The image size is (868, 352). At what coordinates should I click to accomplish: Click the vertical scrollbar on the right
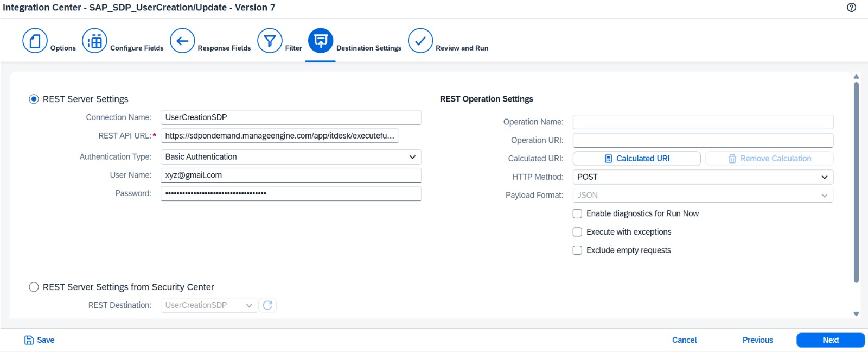[x=856, y=182]
